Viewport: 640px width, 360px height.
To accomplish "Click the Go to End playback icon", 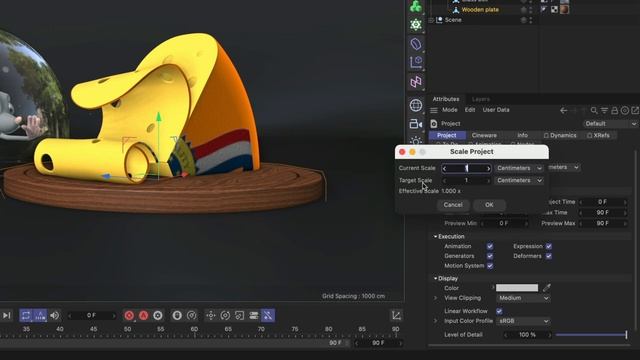I will pyautogui.click(x=7, y=315).
